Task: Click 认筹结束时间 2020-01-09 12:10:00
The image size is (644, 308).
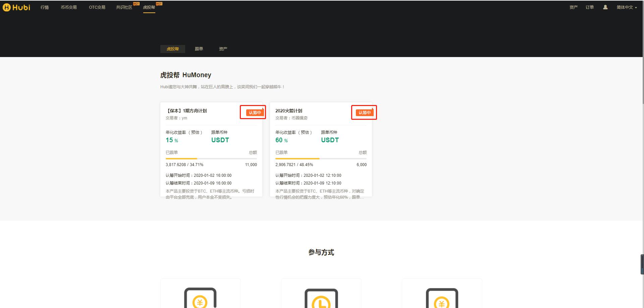Action: coord(308,183)
